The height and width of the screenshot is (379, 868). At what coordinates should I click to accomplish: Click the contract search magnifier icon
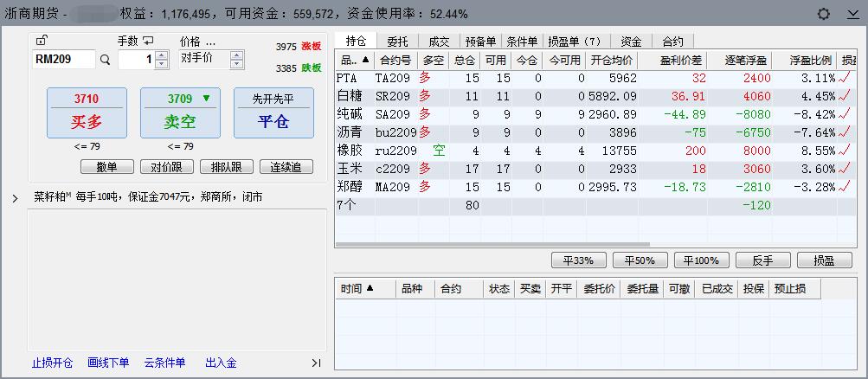tap(106, 60)
